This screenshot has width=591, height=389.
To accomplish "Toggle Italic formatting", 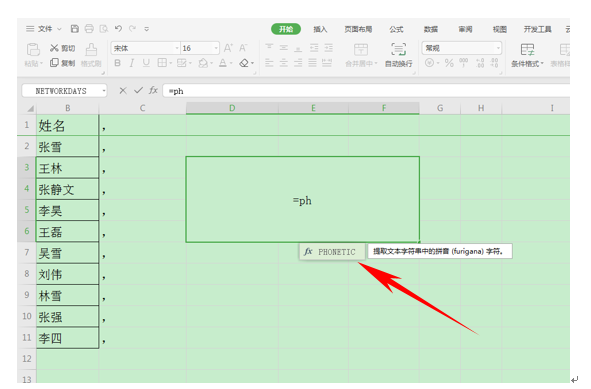I will [132, 63].
